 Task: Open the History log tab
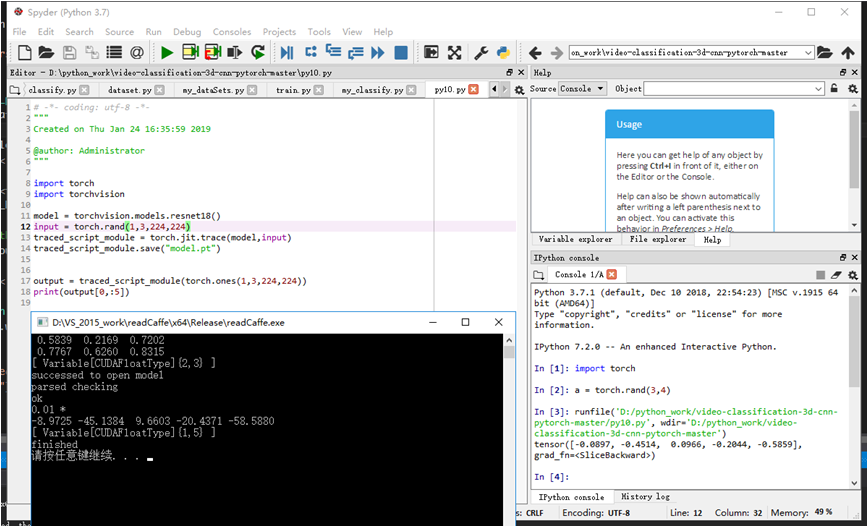tap(645, 497)
